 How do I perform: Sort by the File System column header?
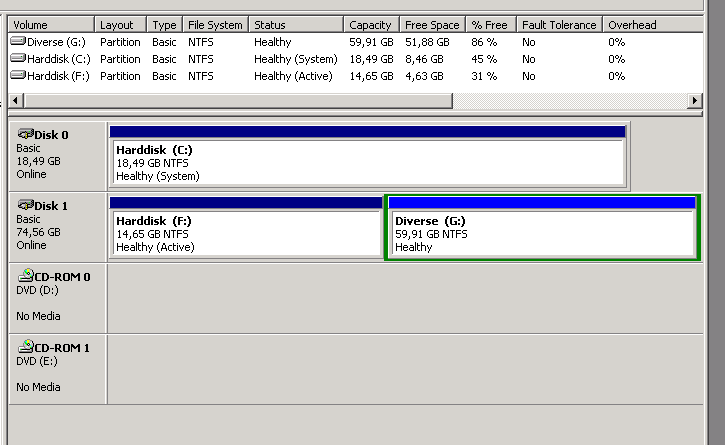[215, 25]
